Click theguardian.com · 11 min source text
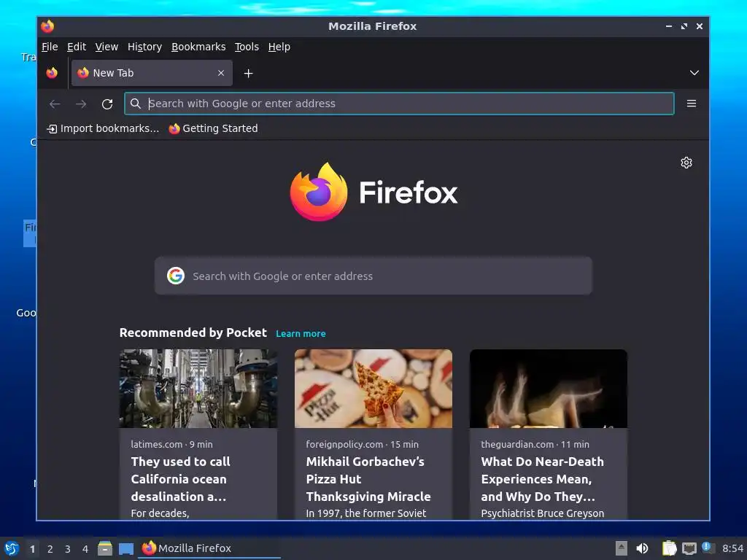747x560 pixels. (x=535, y=444)
